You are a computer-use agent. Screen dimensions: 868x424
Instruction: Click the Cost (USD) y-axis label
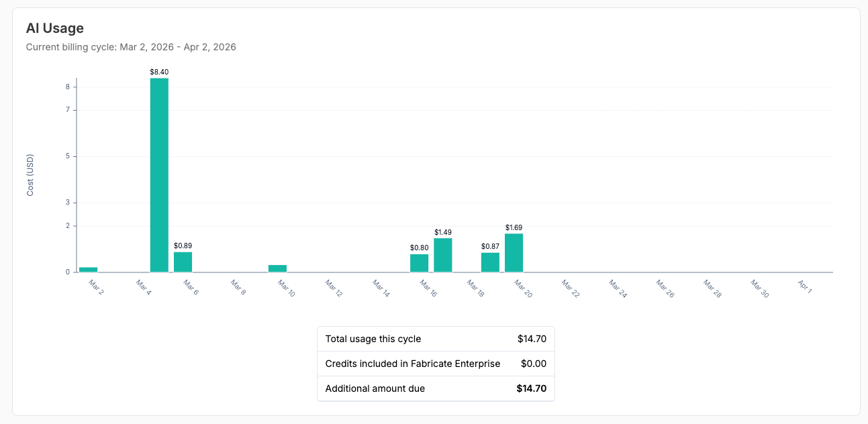30,175
